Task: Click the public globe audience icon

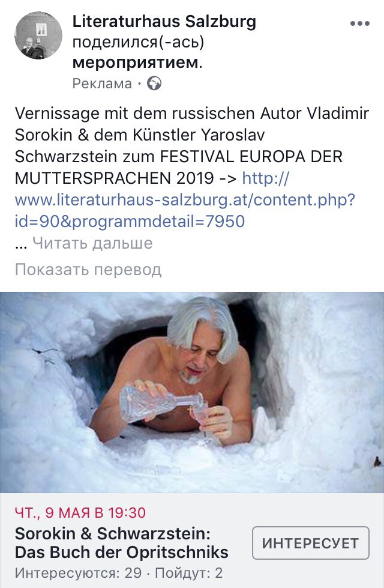Action: click(x=154, y=83)
